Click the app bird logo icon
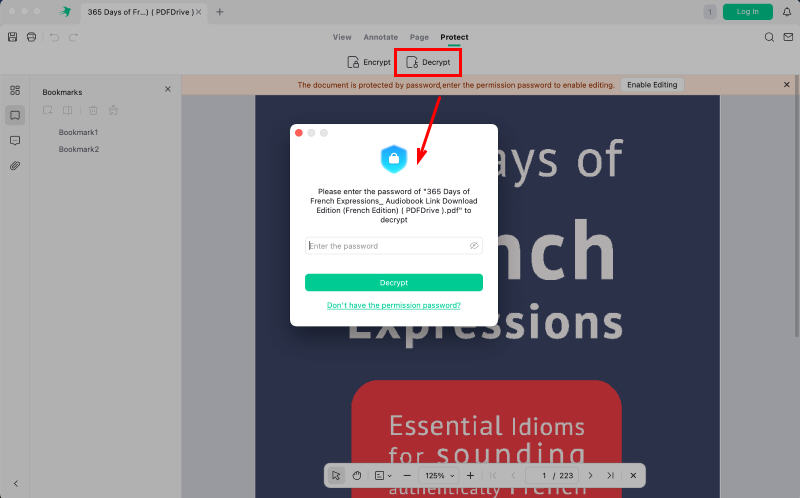 click(65, 11)
